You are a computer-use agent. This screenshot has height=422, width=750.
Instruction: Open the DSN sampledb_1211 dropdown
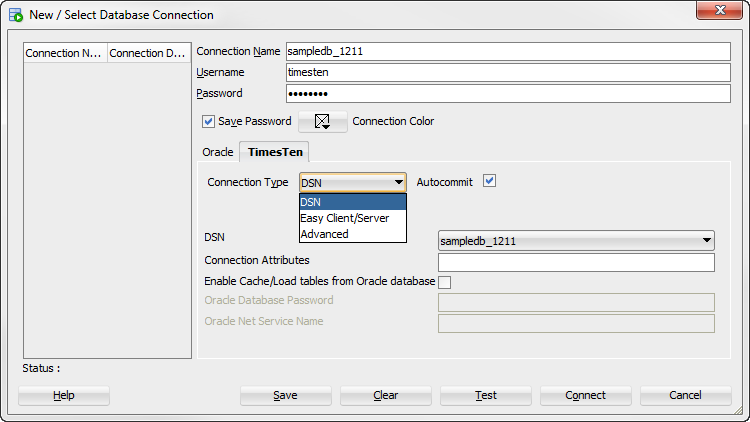coord(576,241)
